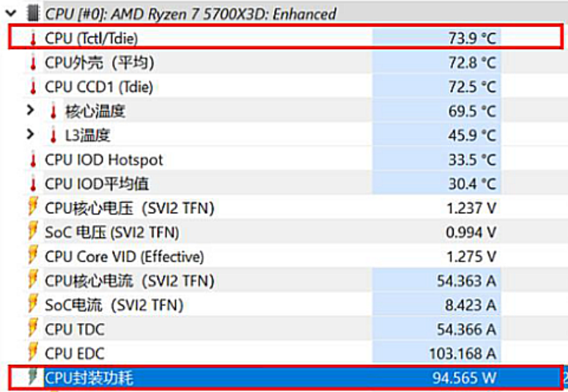
Task: Click the thermometer icon next to CPU外壳 (平均)
Action: click(x=32, y=63)
